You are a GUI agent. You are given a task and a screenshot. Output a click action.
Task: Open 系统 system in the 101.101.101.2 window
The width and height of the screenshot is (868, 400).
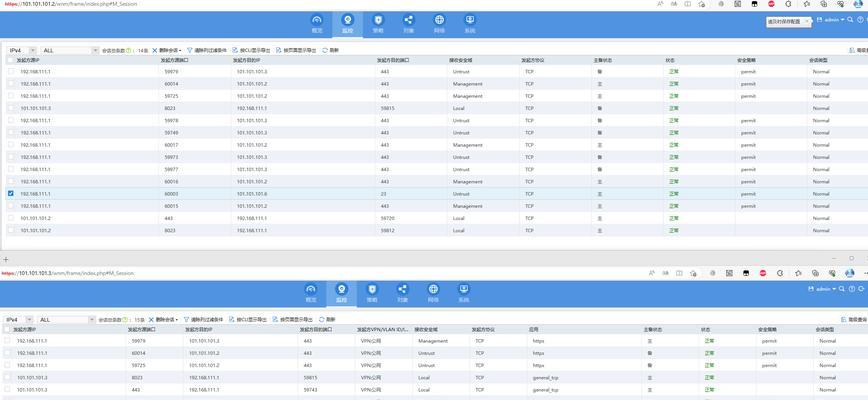tap(470, 24)
